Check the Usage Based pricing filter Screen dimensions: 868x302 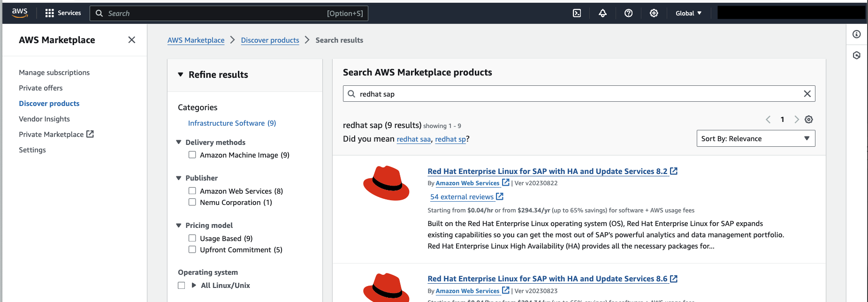click(x=192, y=238)
